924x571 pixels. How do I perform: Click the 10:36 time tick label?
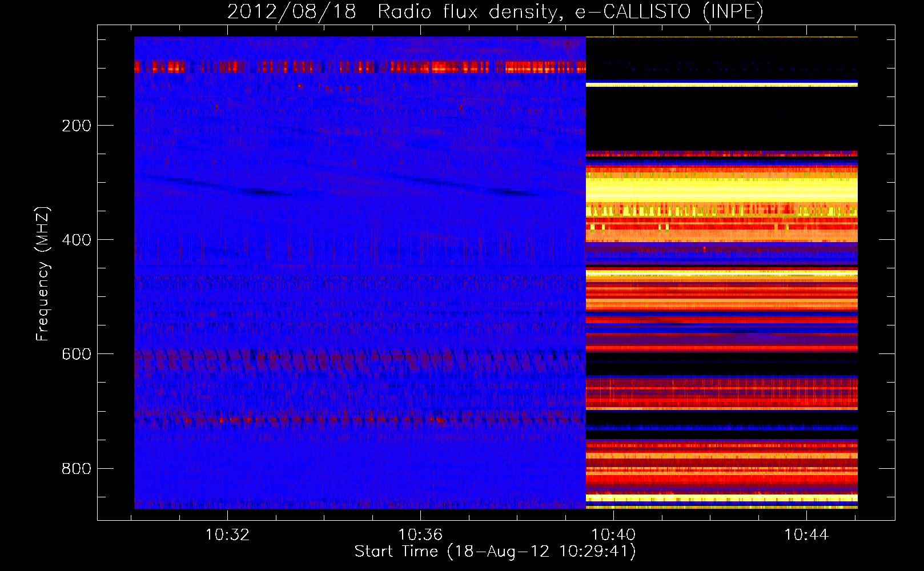[x=420, y=535]
